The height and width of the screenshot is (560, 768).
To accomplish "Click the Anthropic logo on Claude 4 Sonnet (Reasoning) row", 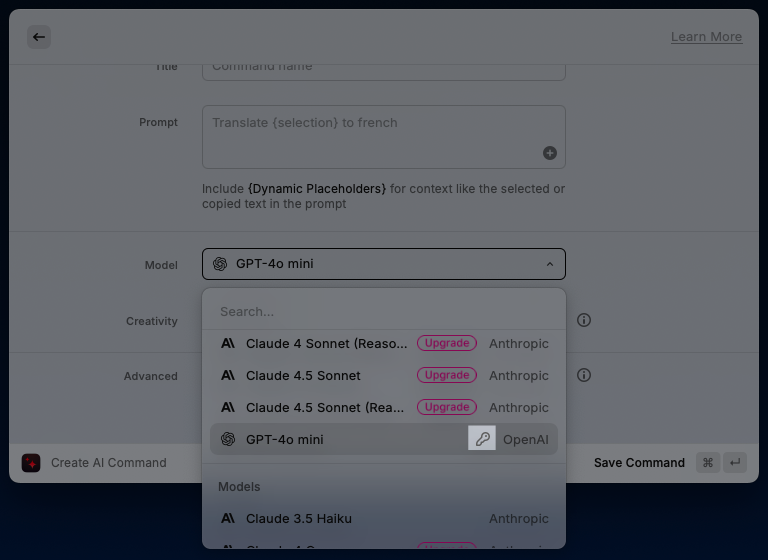I will tap(228, 343).
